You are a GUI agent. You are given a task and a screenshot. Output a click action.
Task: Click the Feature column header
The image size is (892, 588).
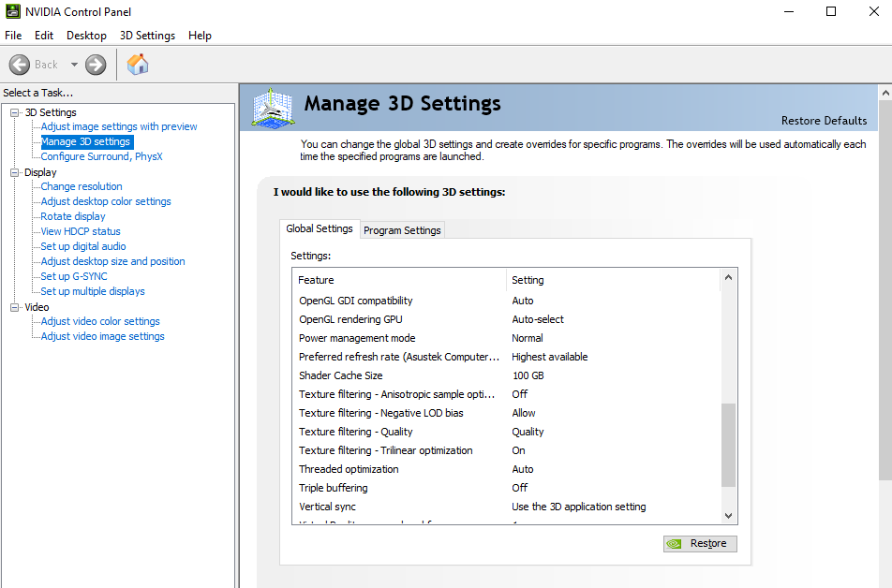399,280
